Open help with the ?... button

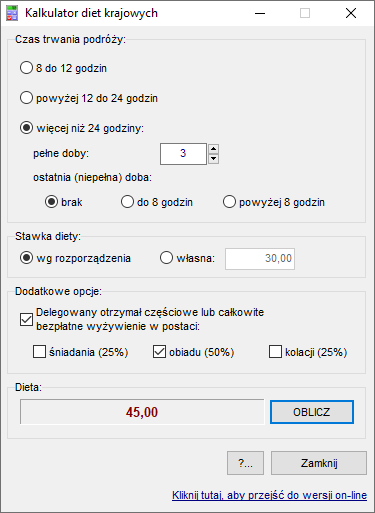(245, 463)
